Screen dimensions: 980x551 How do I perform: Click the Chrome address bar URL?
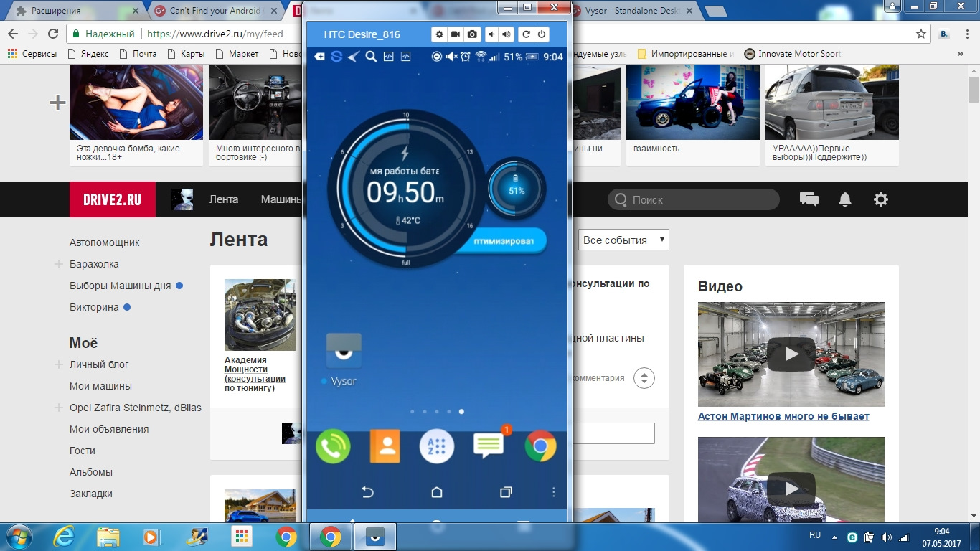[x=215, y=34]
